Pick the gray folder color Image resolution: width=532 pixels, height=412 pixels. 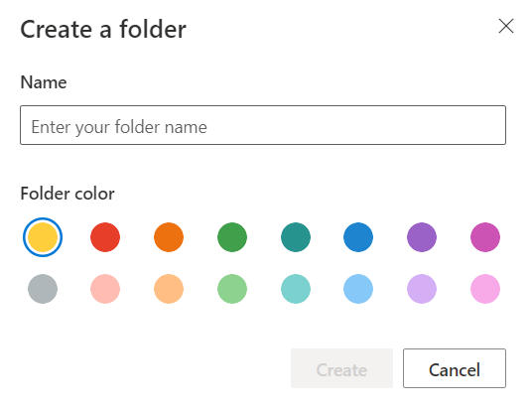pyautogui.click(x=43, y=289)
